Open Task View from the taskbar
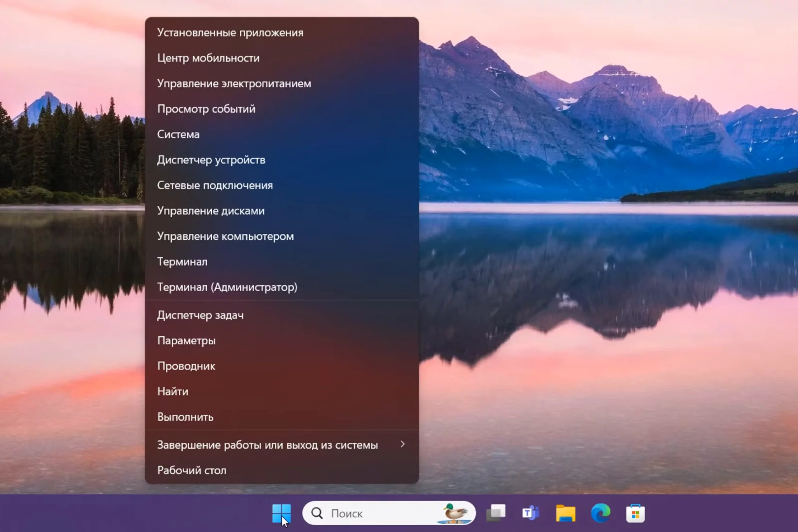798x532 pixels. [x=496, y=513]
